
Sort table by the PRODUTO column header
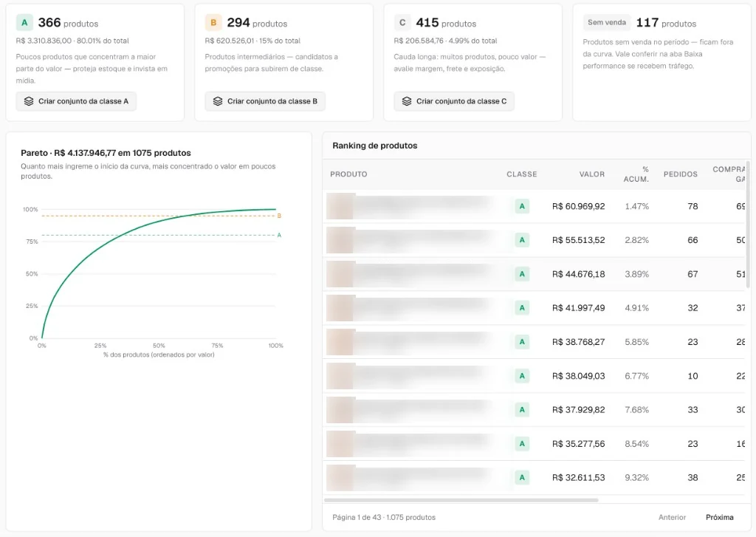tap(348, 174)
